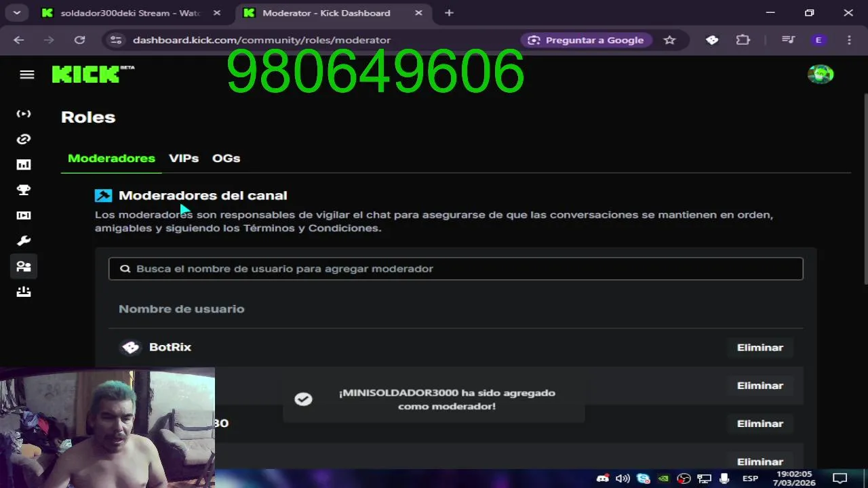Click the second Eliminar button below BotRix
The image size is (868, 488).
(760, 385)
